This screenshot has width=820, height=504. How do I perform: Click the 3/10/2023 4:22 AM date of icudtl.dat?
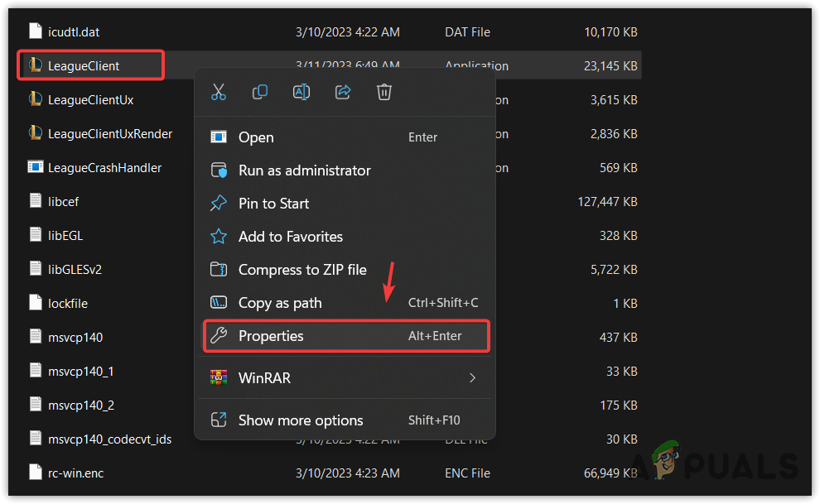click(348, 31)
